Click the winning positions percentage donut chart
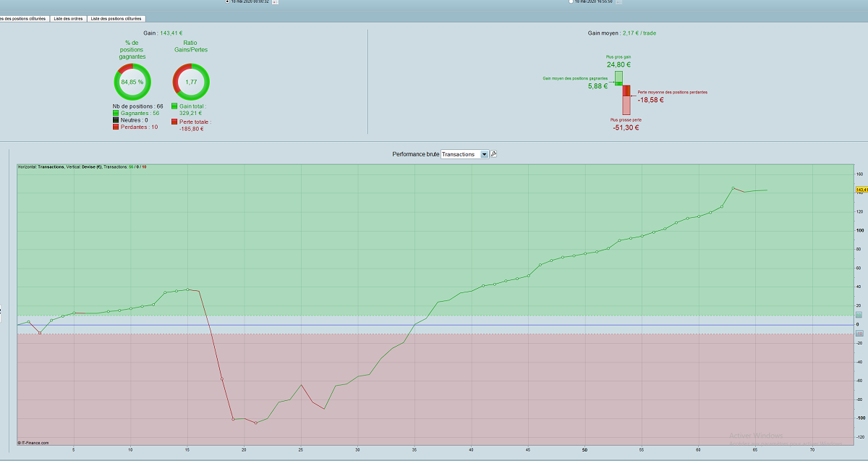Viewport: 868px width, 461px height. (132, 83)
